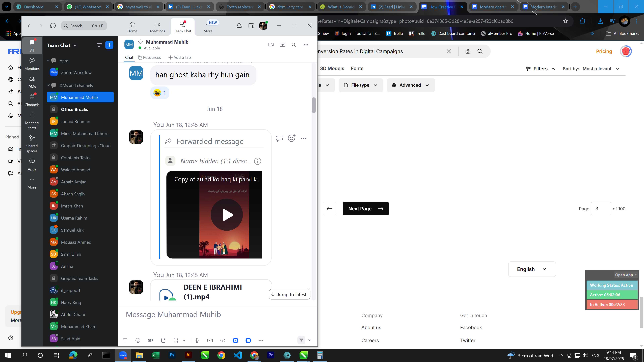Click Jump to latest button
644x362 pixels.
tap(289, 294)
